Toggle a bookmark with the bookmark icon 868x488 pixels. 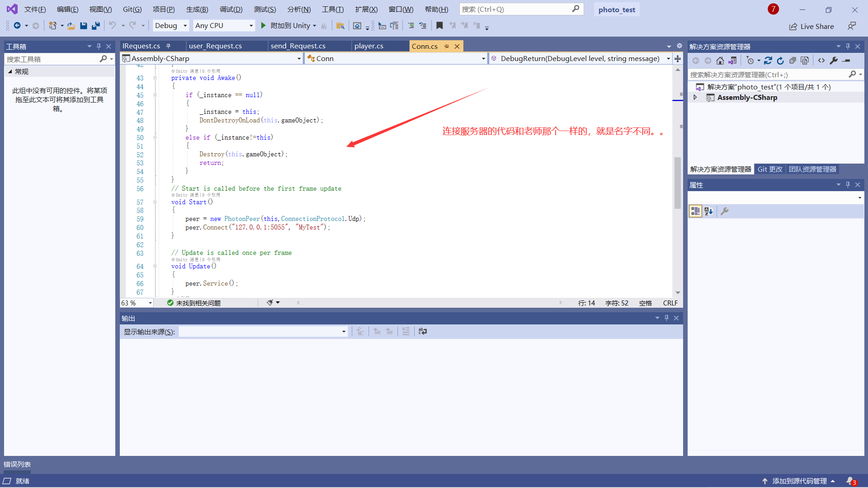[x=439, y=26]
